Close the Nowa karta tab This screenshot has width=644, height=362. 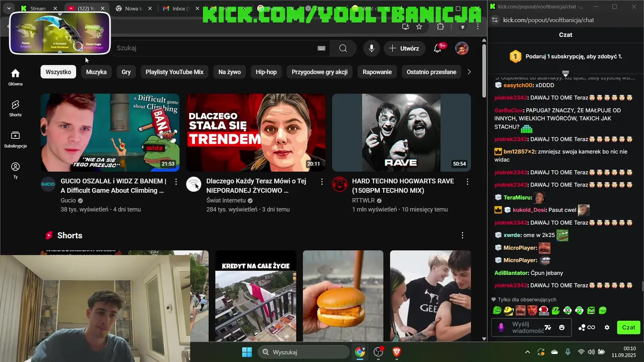(150, 9)
